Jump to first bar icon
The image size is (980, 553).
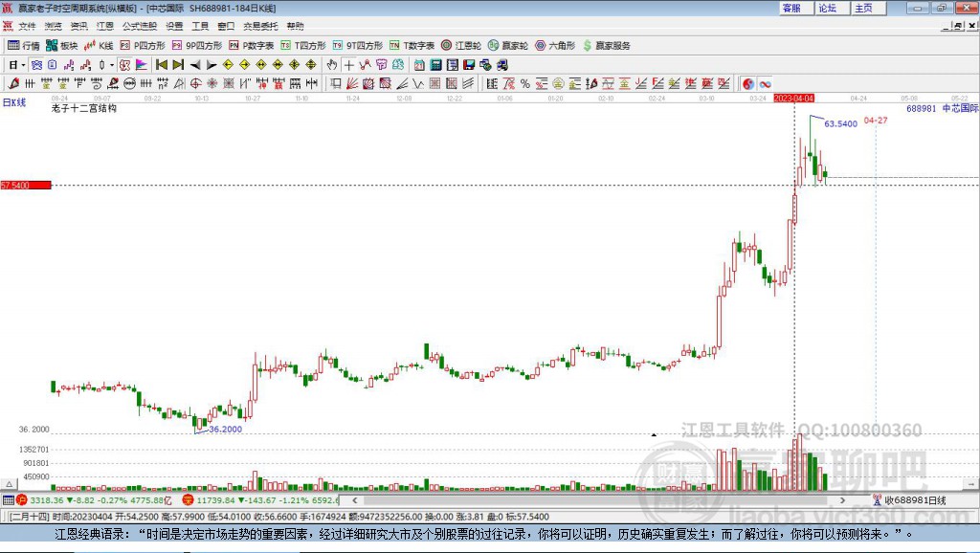pos(161,65)
